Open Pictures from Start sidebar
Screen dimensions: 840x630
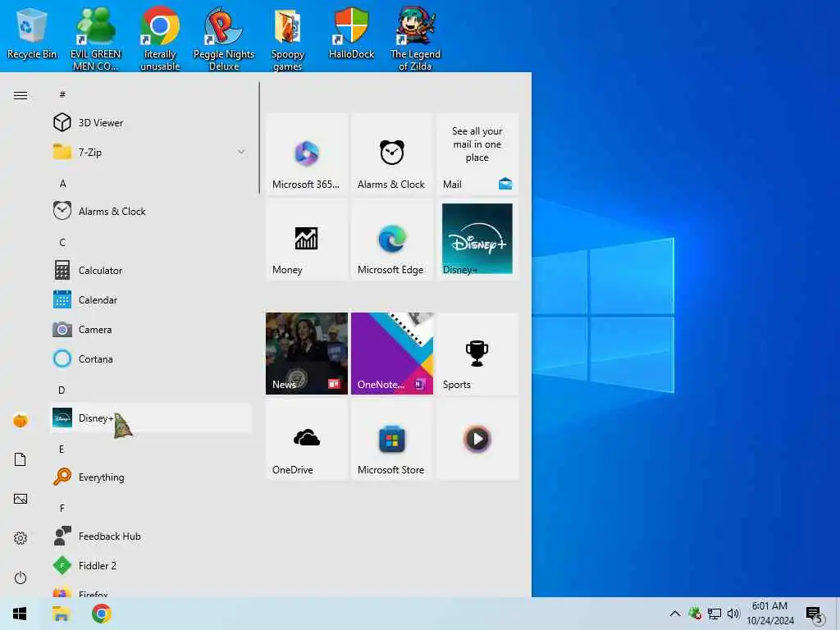click(x=21, y=499)
